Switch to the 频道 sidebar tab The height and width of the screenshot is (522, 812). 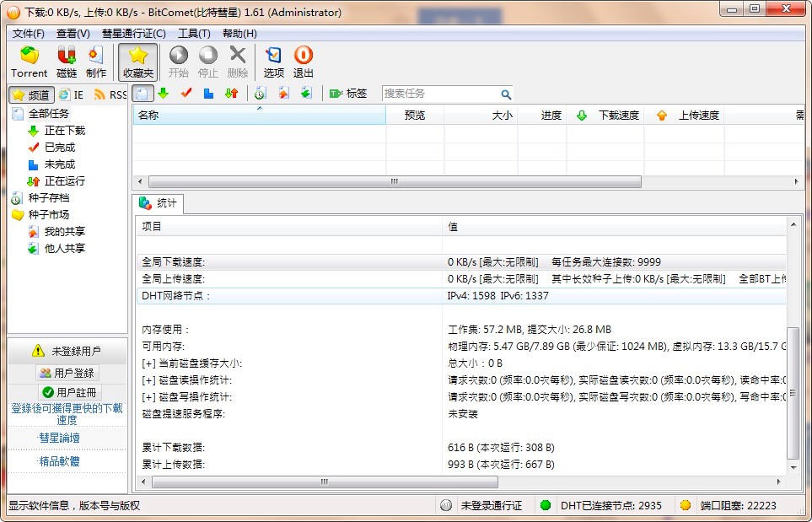pyautogui.click(x=31, y=94)
